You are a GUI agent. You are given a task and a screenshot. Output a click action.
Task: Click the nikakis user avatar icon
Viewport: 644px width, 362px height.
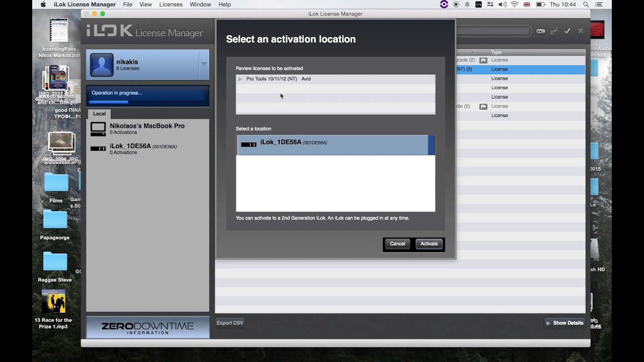[102, 65]
